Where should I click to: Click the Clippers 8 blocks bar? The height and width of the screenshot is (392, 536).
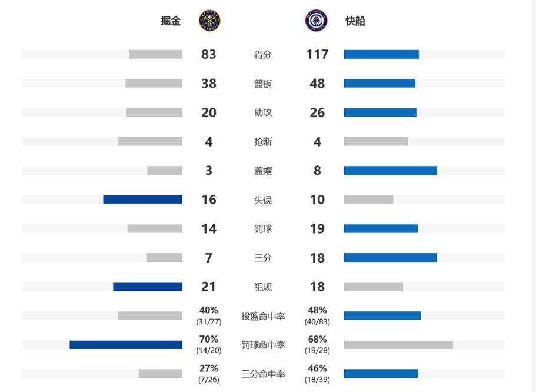390,170
